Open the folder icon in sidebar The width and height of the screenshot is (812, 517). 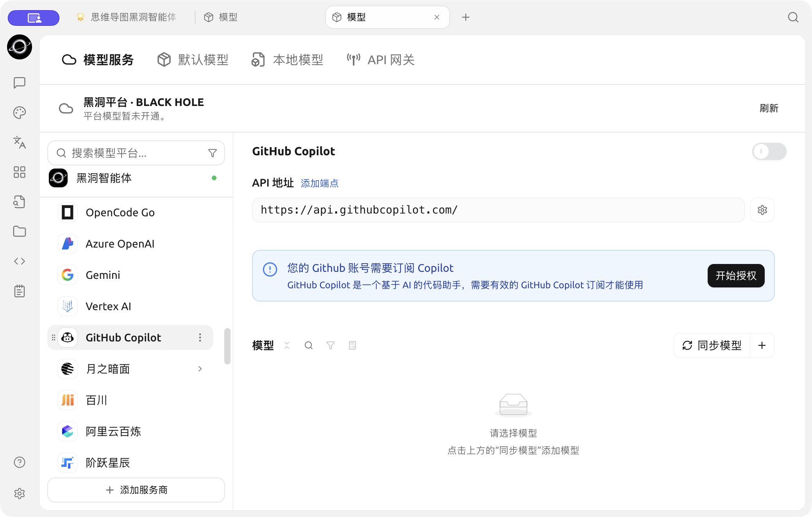pyautogui.click(x=20, y=232)
